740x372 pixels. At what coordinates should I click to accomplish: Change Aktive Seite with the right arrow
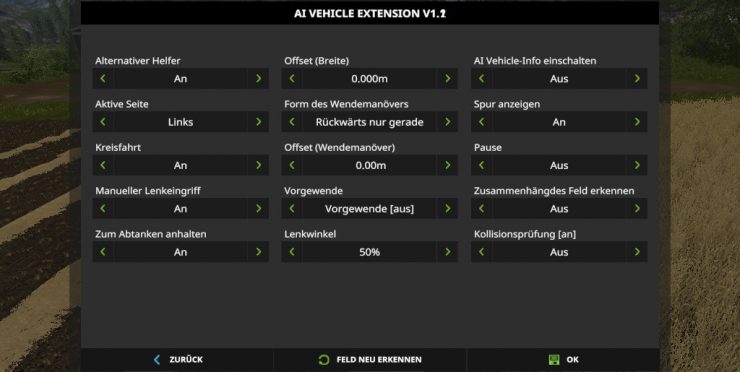259,122
